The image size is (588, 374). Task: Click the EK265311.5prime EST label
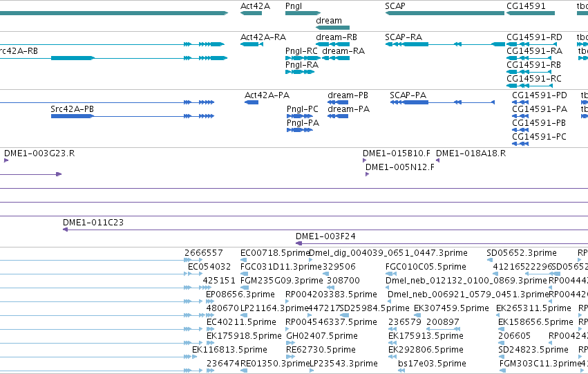point(533,308)
